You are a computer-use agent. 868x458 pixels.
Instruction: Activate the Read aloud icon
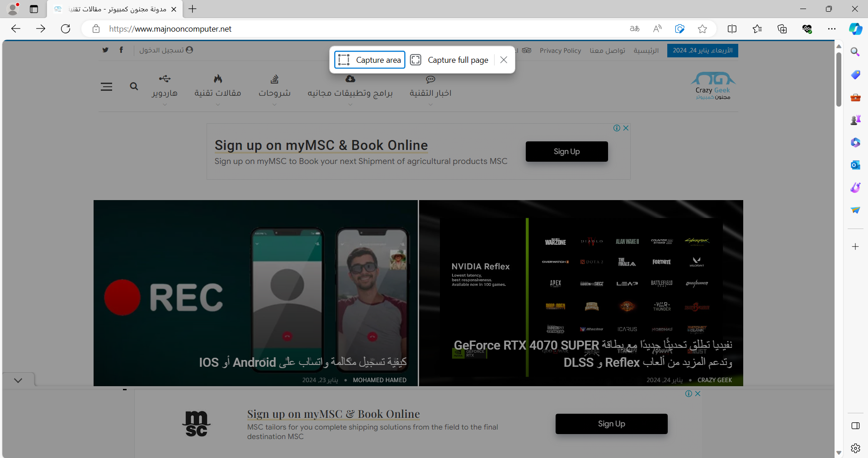pos(657,29)
